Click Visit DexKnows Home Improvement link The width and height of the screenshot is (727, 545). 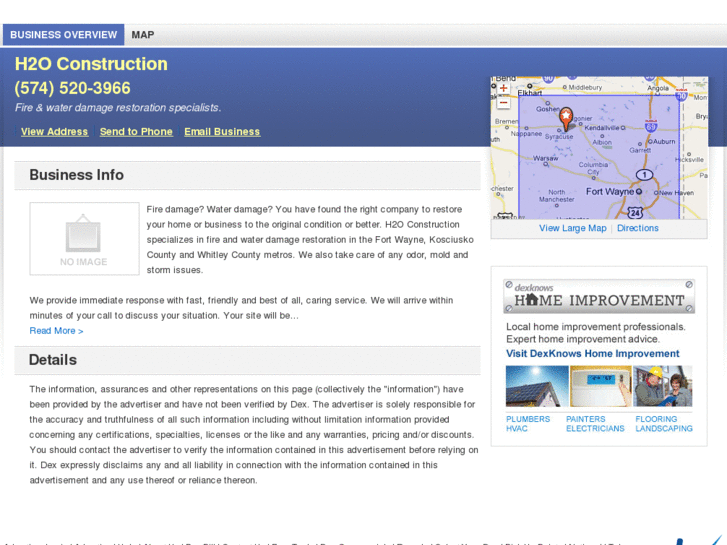tap(593, 353)
